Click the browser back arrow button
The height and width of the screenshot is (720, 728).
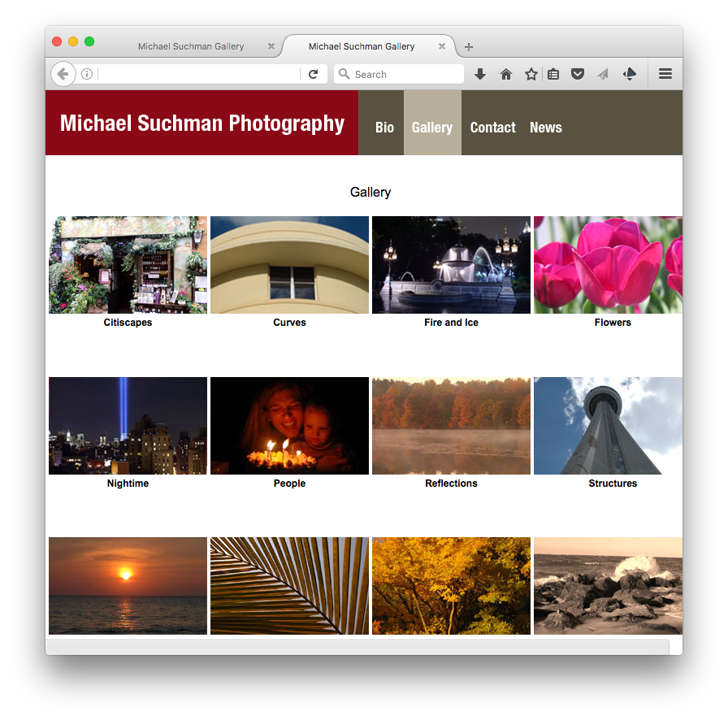pos(63,74)
